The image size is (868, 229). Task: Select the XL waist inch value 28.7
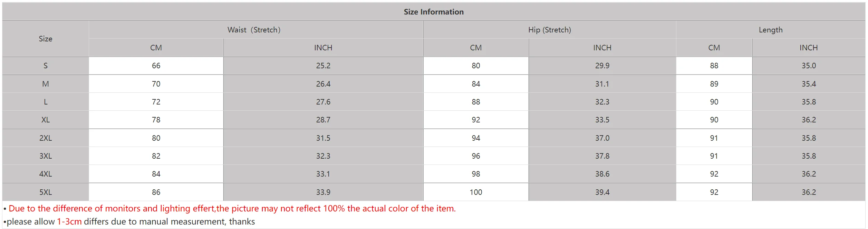(x=323, y=120)
